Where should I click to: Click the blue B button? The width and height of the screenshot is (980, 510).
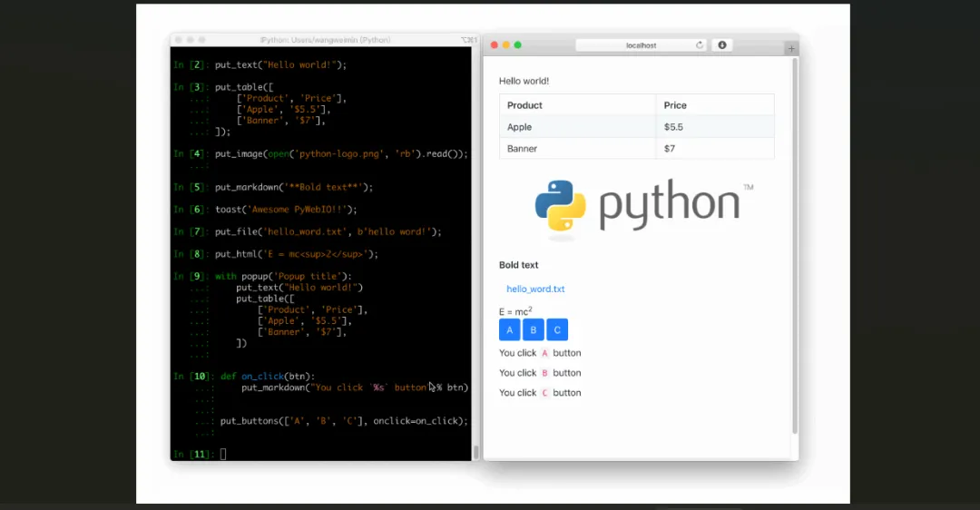tap(534, 330)
